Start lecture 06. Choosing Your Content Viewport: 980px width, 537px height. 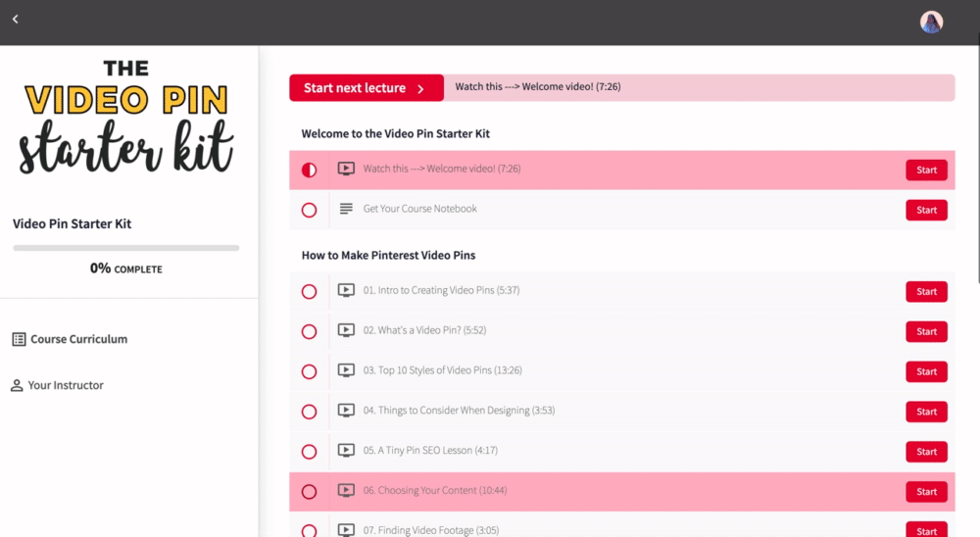926,491
